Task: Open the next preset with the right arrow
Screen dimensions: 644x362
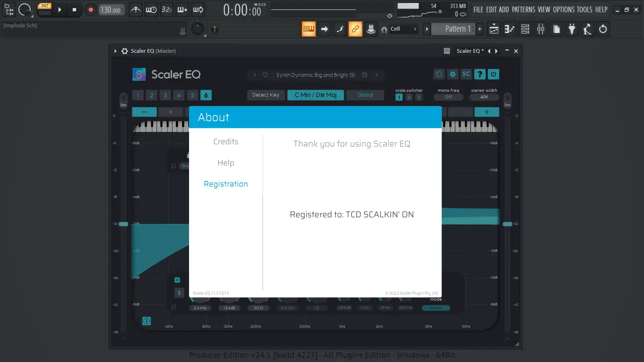Action: pos(376,74)
